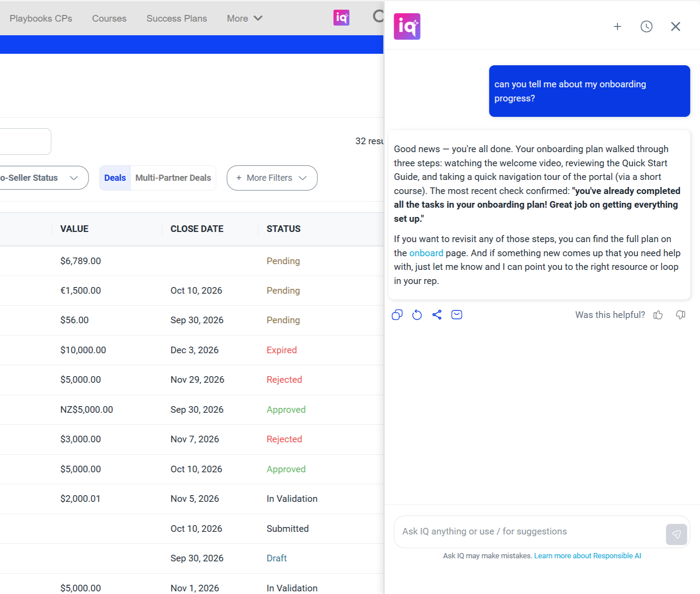The width and height of the screenshot is (700, 594).
Task: Click the Dec 3, 2026 close date
Action: (x=194, y=350)
